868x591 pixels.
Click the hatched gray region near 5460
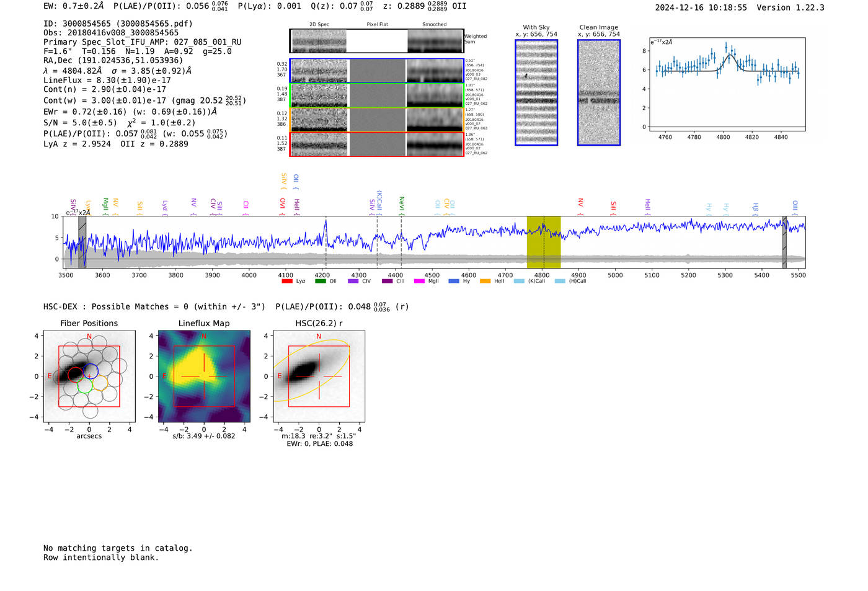pos(784,242)
